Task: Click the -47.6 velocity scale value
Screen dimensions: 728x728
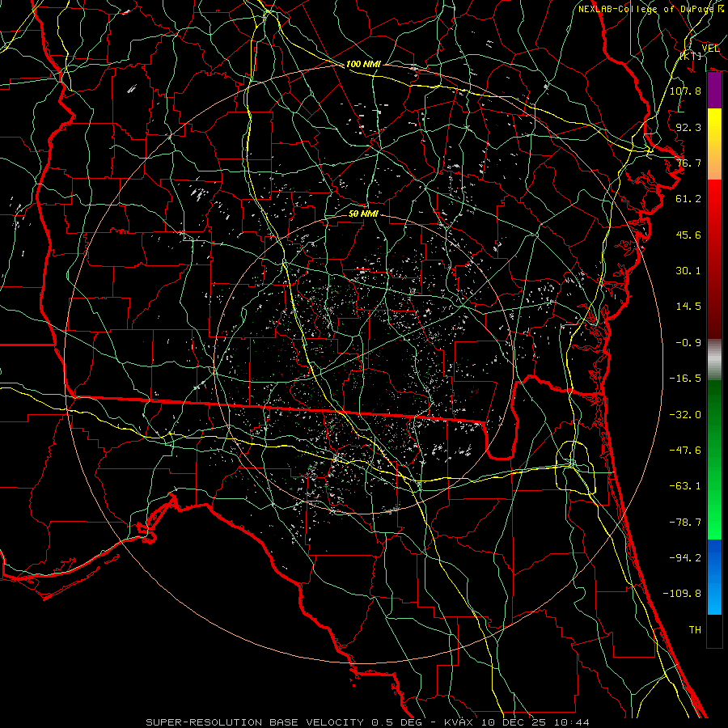Action: click(685, 451)
